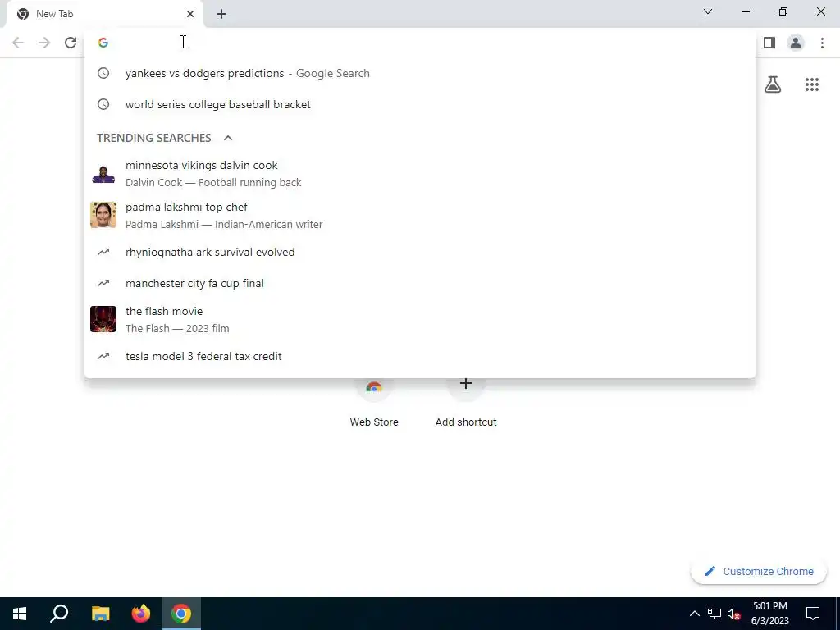840x630 pixels.
Task: Click Padma Lakshmi thumbnail image
Action: pyautogui.click(x=103, y=215)
